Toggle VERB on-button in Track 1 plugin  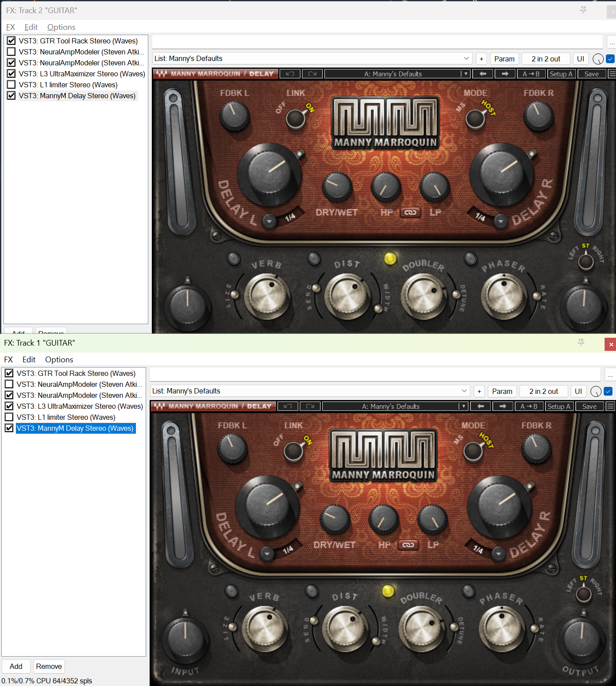point(231,591)
